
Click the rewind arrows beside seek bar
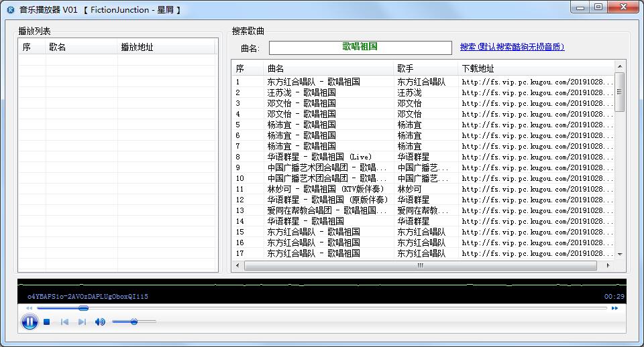coord(29,308)
